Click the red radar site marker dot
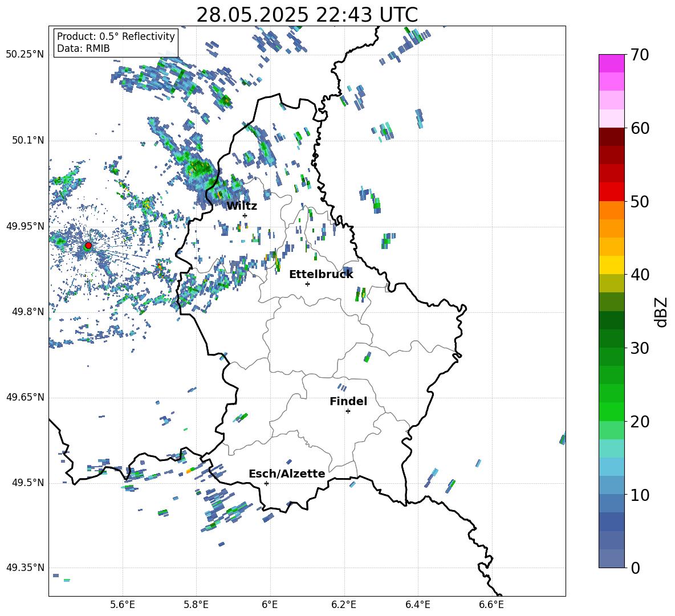The width and height of the screenshot is (675, 616). (88, 246)
